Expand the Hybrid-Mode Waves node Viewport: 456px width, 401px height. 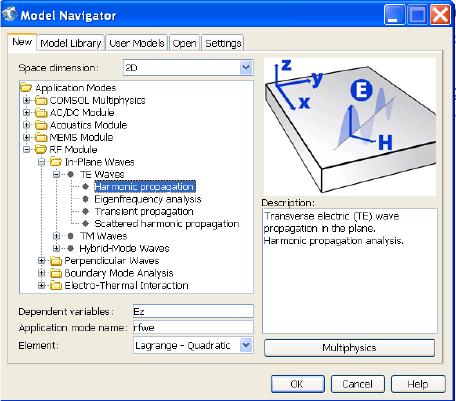(56, 248)
